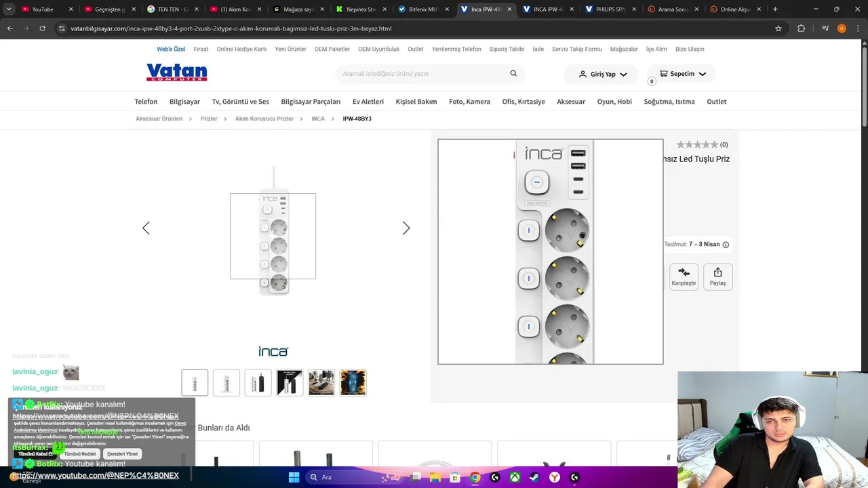
Task: Click the Sipariş Takibi link
Action: (x=507, y=49)
